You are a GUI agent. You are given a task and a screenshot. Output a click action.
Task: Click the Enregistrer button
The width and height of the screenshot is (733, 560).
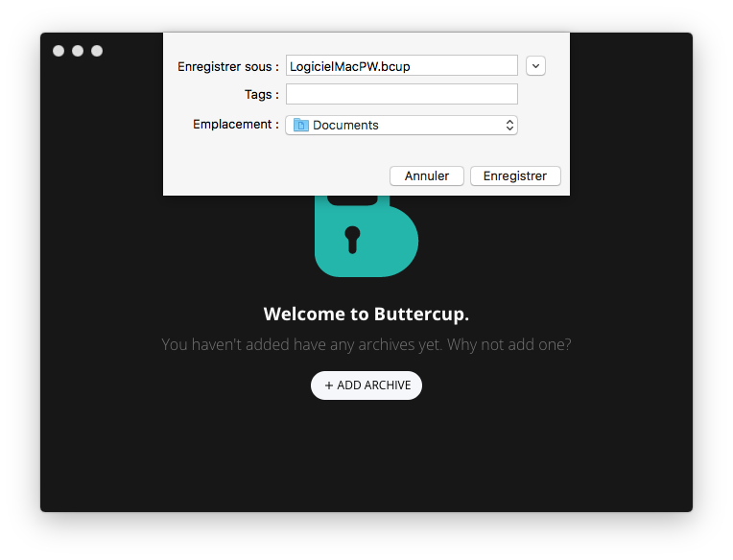click(x=515, y=176)
